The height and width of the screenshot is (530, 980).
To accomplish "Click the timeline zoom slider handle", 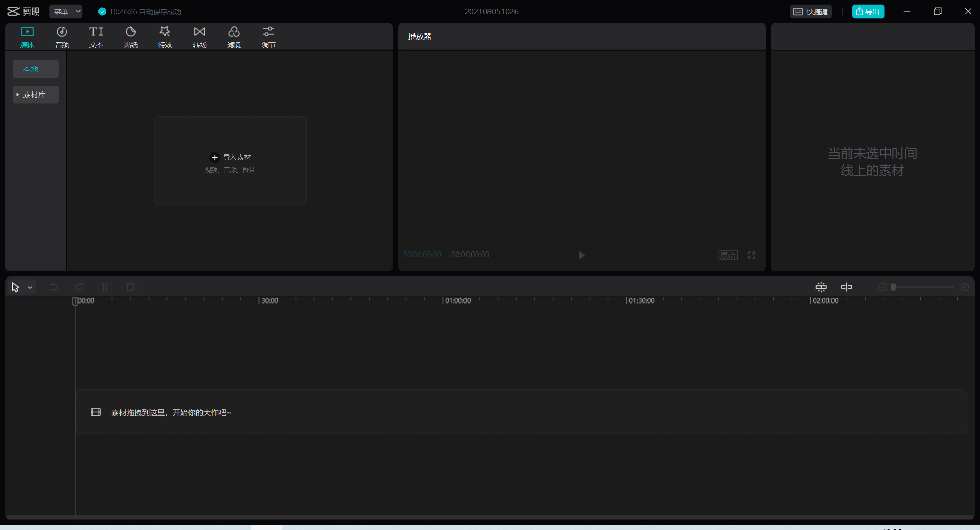I will pyautogui.click(x=893, y=287).
